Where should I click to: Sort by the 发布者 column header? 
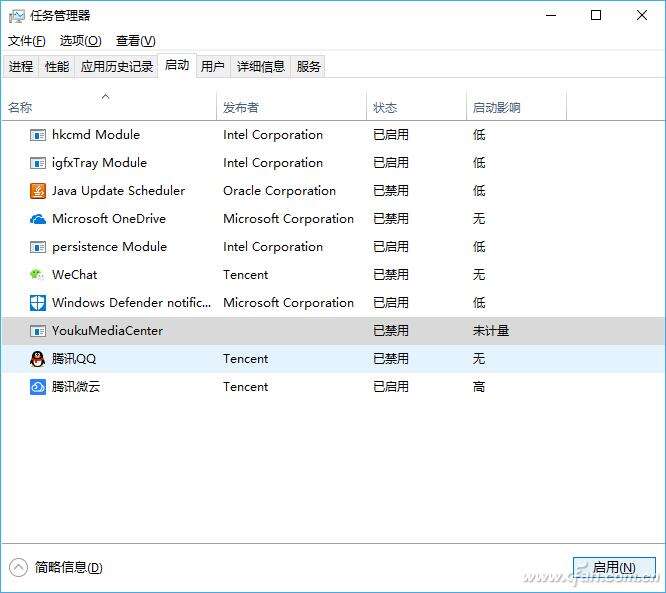(291, 105)
